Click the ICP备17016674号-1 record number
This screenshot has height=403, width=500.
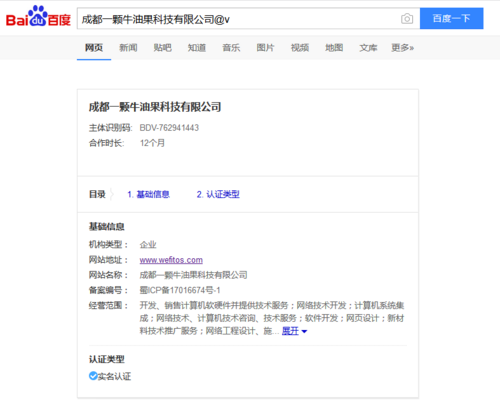point(180,290)
